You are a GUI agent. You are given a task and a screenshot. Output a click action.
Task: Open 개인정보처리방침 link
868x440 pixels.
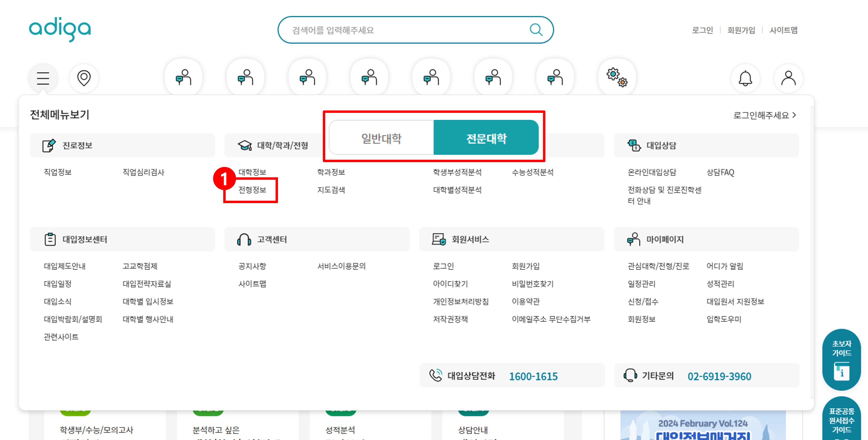click(x=461, y=302)
